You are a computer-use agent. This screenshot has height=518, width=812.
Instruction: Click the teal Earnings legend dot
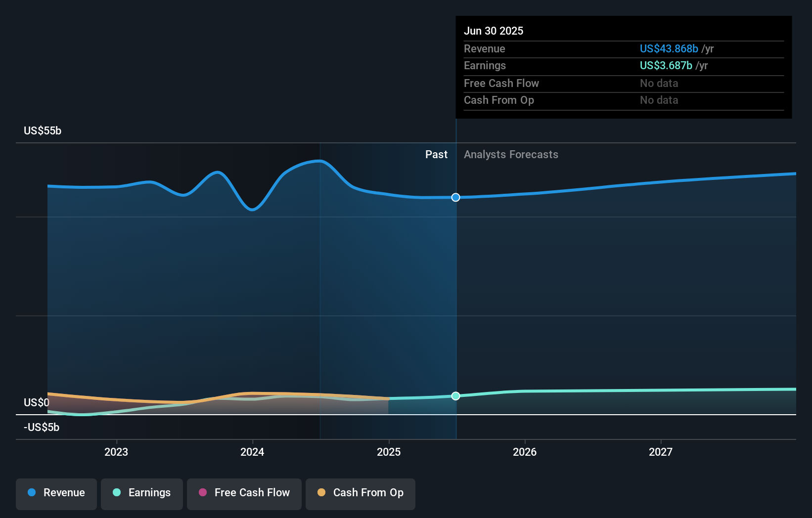[117, 492]
